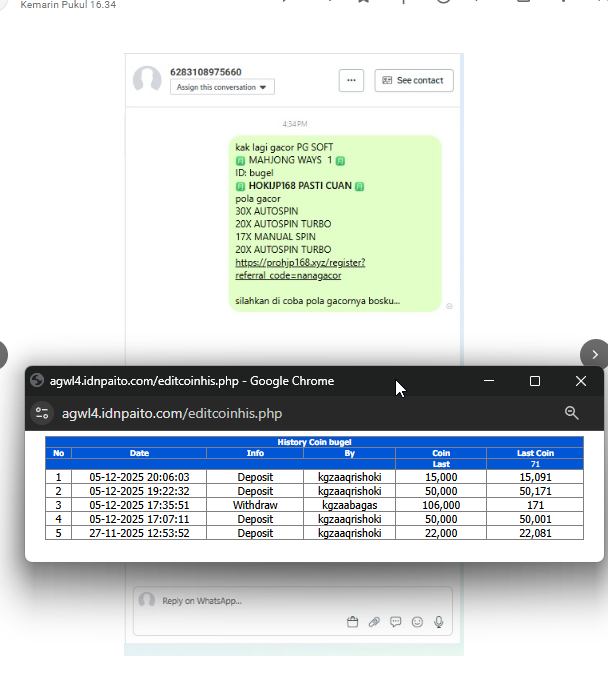
Task: Click the shopping bag icon in the reply box
Action: (353, 622)
